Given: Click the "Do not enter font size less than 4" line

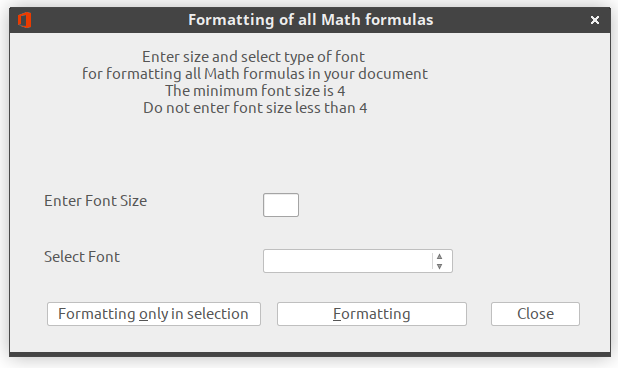Looking at the screenshot, I should pyautogui.click(x=255, y=108).
